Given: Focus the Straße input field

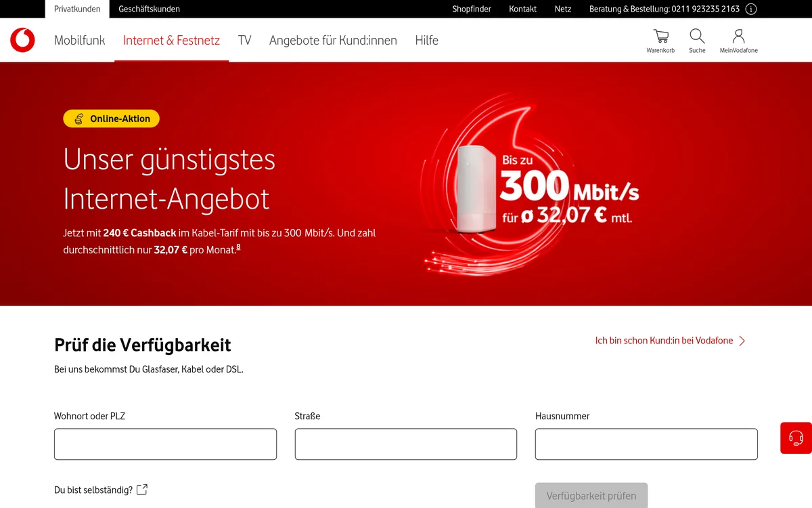Looking at the screenshot, I should tap(406, 444).
